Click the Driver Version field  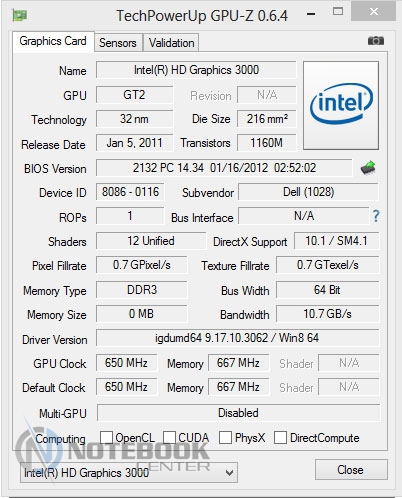click(237, 338)
